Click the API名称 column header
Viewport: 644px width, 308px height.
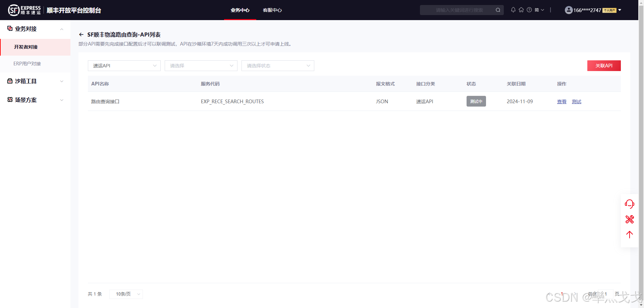click(x=100, y=84)
